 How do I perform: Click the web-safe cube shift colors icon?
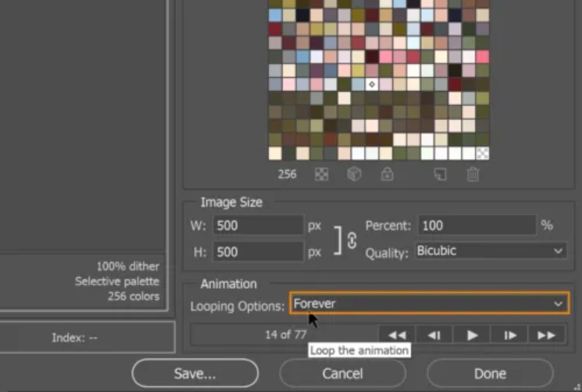coord(354,174)
